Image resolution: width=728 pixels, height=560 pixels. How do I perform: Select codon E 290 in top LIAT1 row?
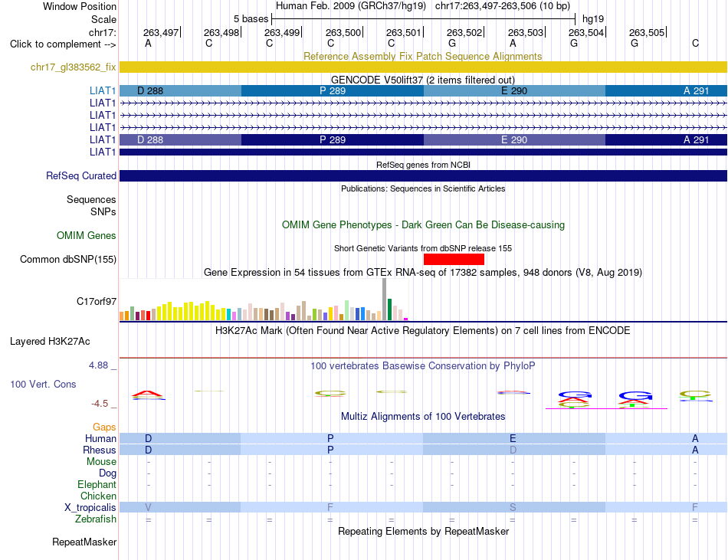pos(514,91)
